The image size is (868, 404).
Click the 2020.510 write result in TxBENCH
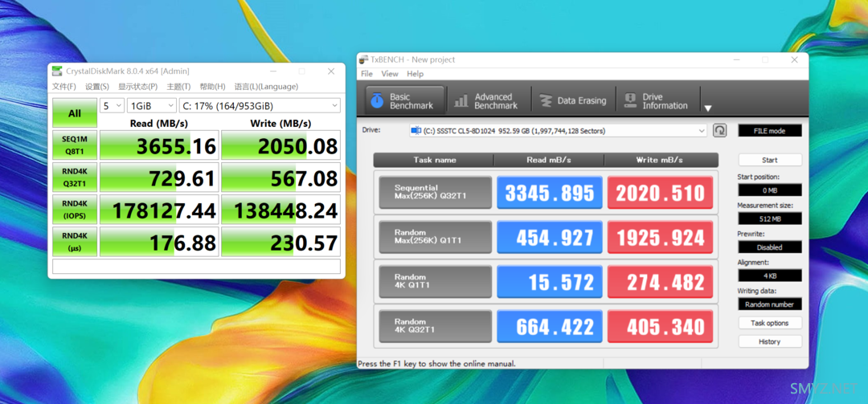(x=661, y=193)
